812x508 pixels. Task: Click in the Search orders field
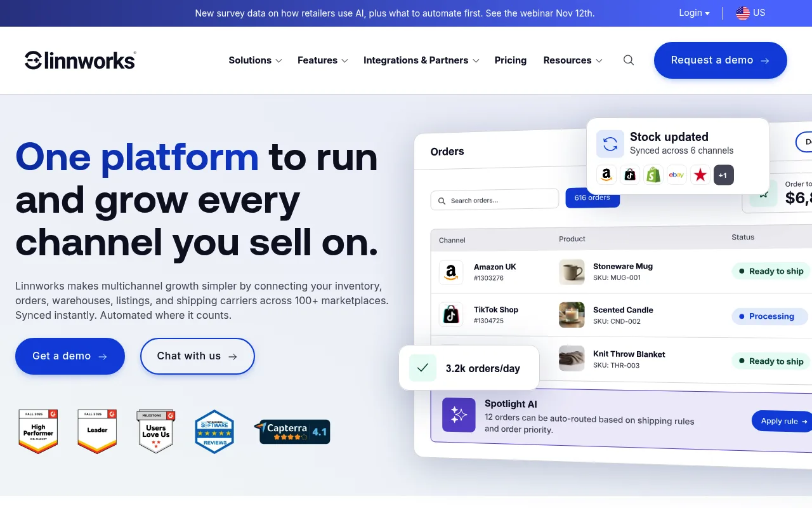coord(495,199)
